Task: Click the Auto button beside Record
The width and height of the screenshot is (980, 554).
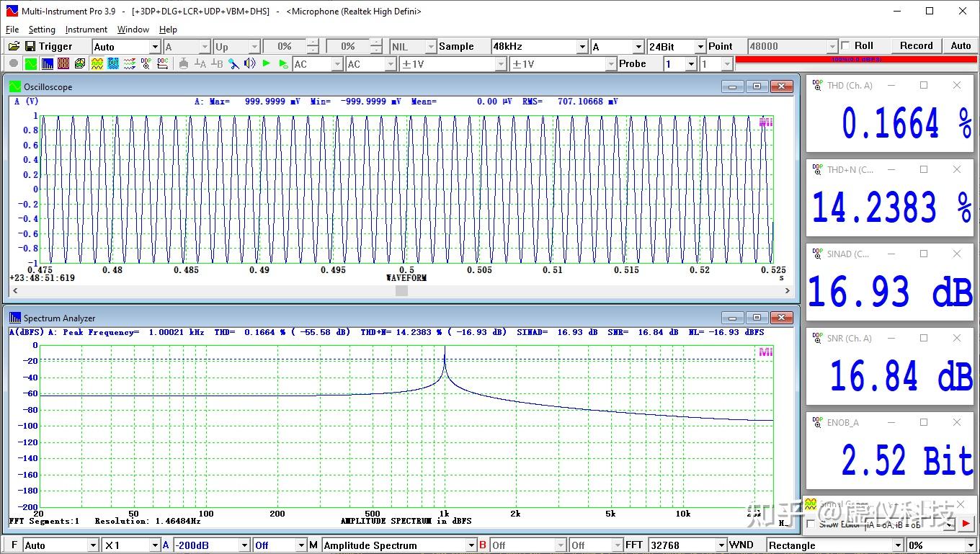Action: [961, 45]
